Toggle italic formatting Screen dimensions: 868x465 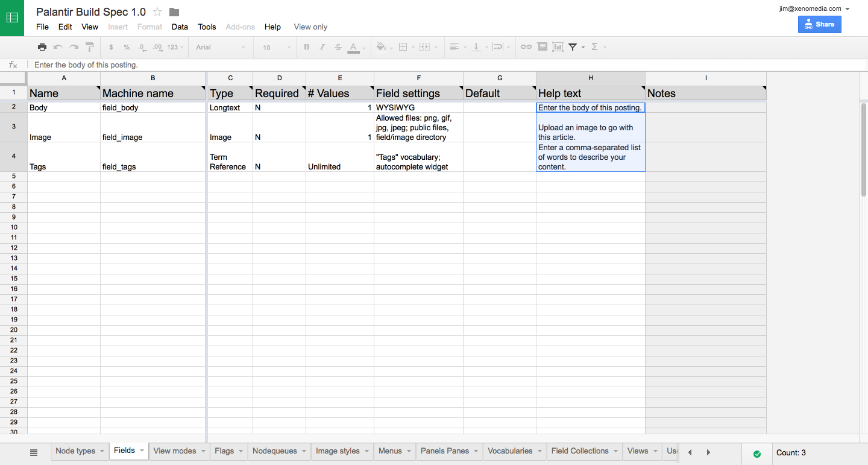pyautogui.click(x=322, y=47)
